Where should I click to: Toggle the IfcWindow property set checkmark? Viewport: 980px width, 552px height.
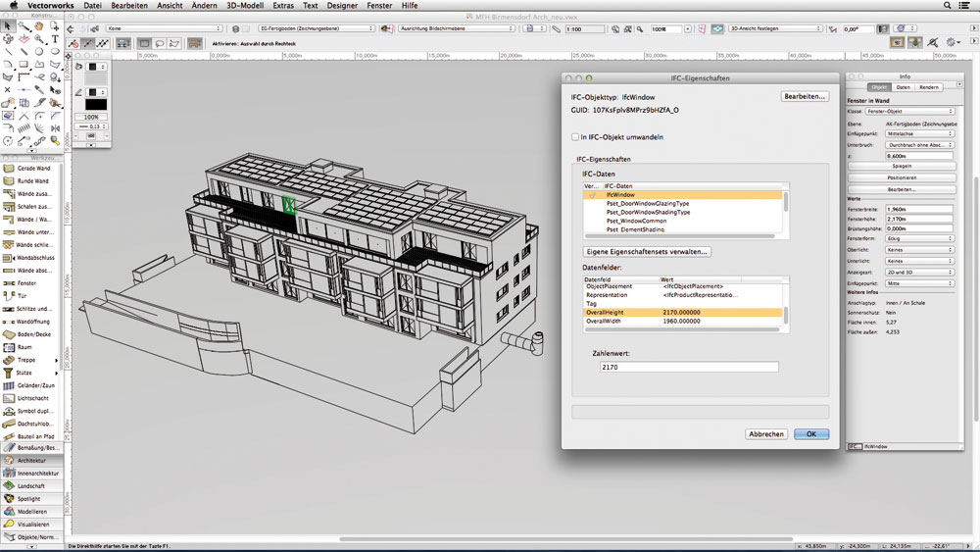(592, 195)
